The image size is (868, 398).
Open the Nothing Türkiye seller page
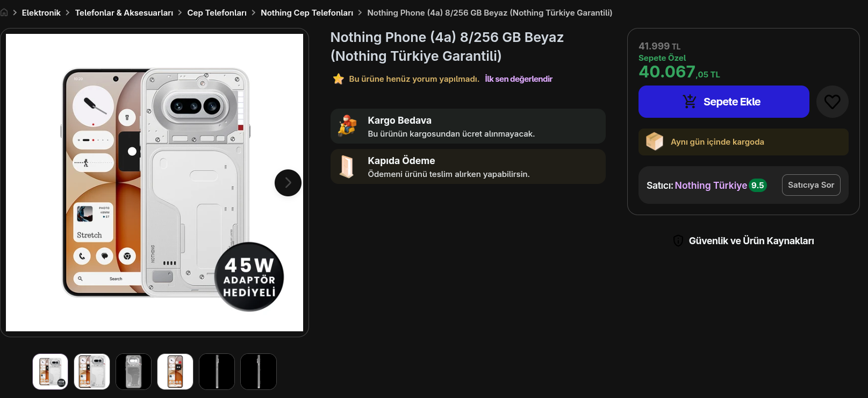point(711,185)
